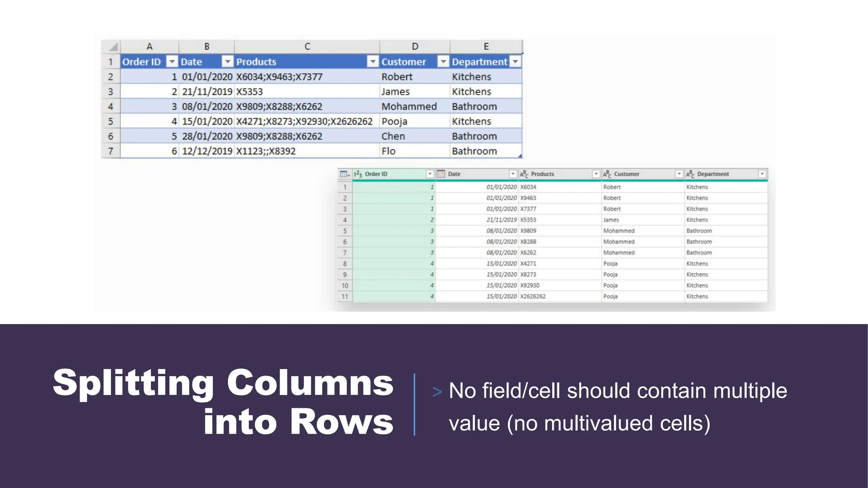
Task: Click Power Query cell X9463
Action: (560, 198)
